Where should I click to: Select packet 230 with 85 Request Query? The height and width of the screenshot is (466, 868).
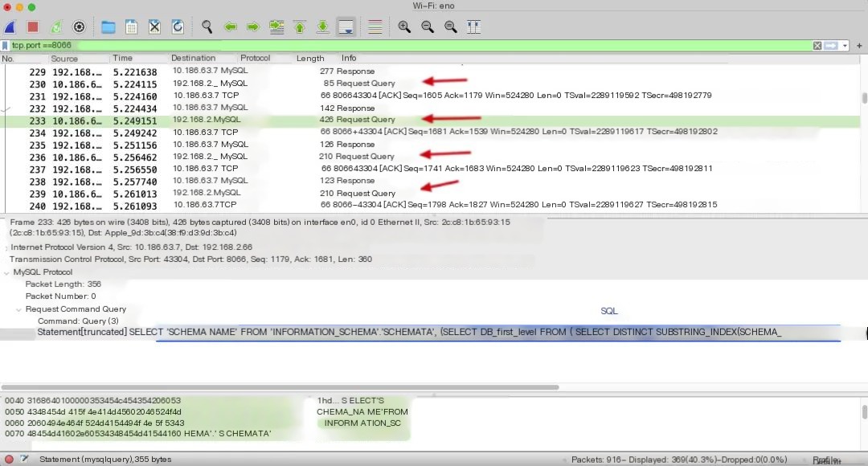coord(432,84)
